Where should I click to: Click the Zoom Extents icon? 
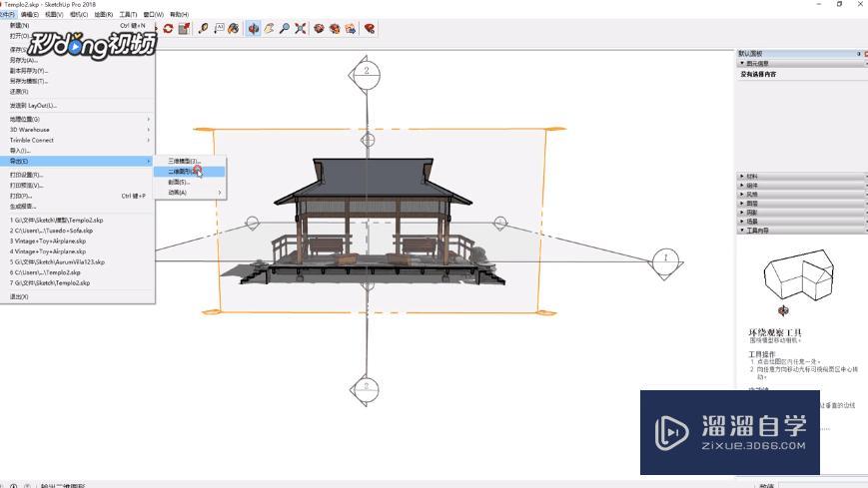pos(300,28)
